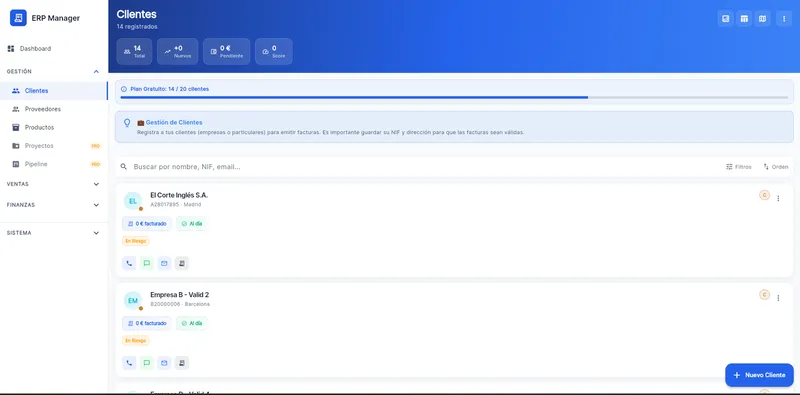The height and width of the screenshot is (395, 800).
Task: Click the +0 Nuevos stat card
Action: pos(178,52)
